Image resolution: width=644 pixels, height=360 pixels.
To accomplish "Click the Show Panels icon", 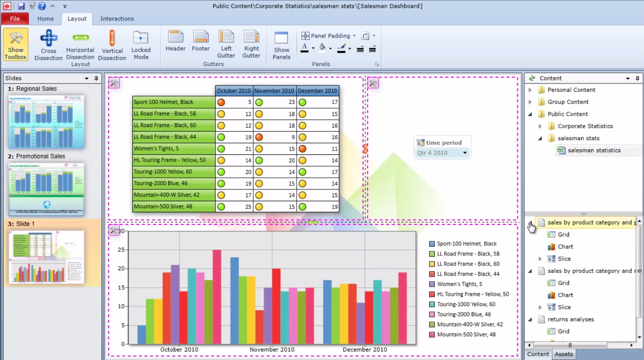I will (x=281, y=45).
